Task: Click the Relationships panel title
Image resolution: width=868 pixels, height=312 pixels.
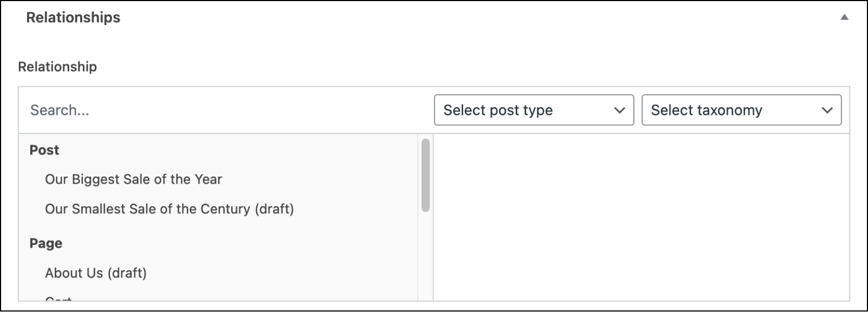Action: pos(74,17)
